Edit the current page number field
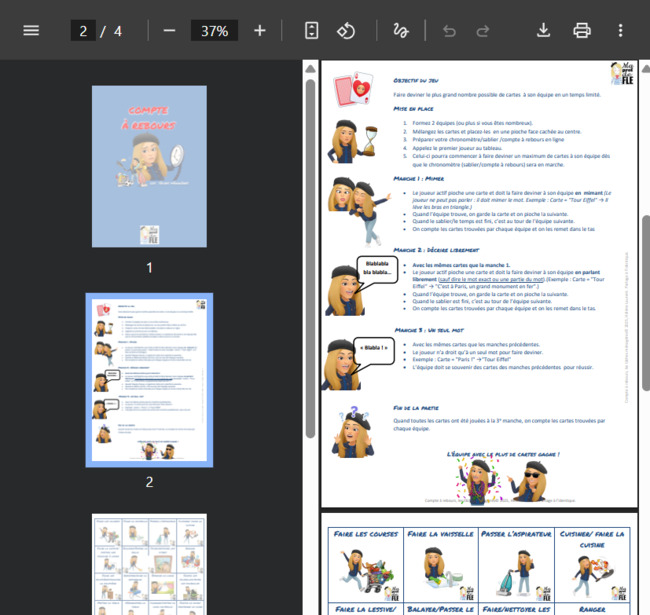This screenshot has height=615, width=650. [x=83, y=31]
